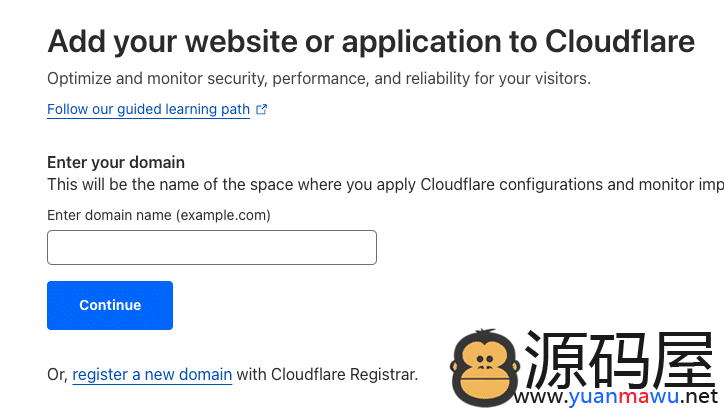Click the Or, text before register link

tap(58, 375)
